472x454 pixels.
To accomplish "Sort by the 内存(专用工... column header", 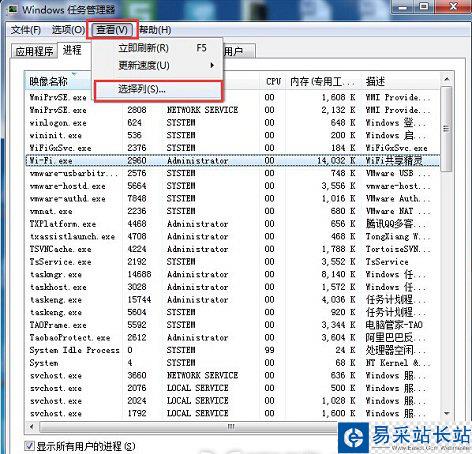I will click(322, 81).
